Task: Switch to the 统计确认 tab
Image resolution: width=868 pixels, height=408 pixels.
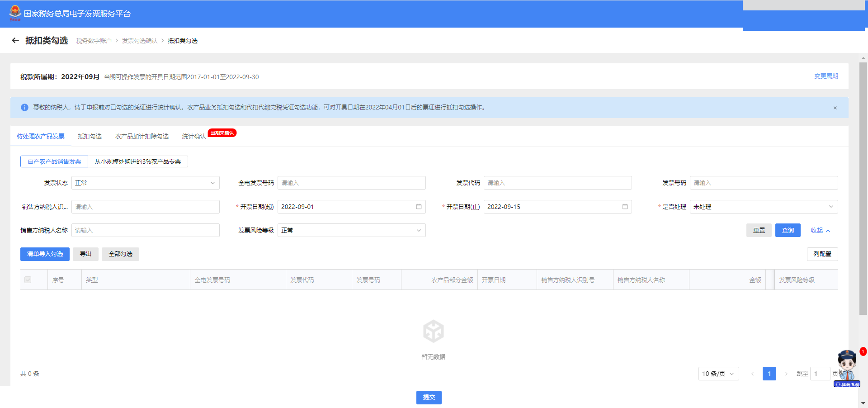Action: (193, 137)
